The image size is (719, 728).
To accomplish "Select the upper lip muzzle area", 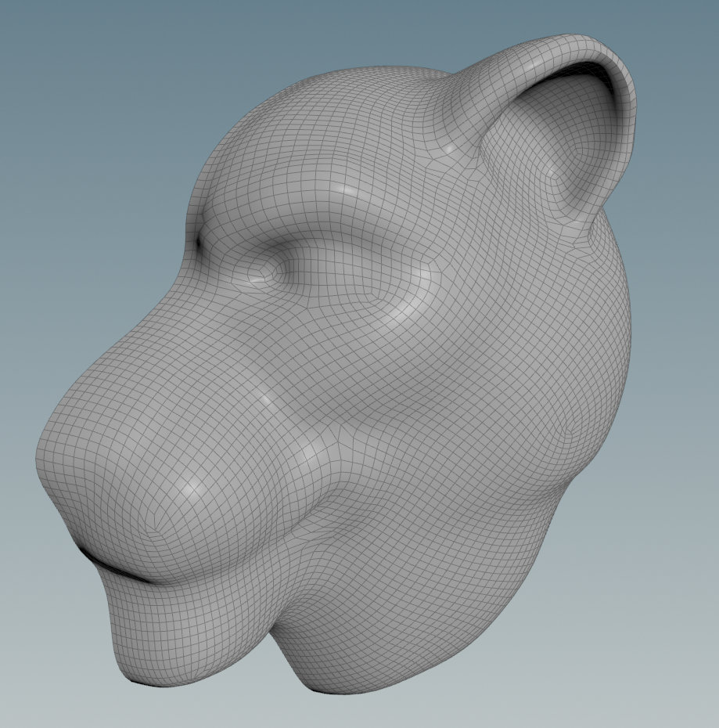I will [156, 517].
